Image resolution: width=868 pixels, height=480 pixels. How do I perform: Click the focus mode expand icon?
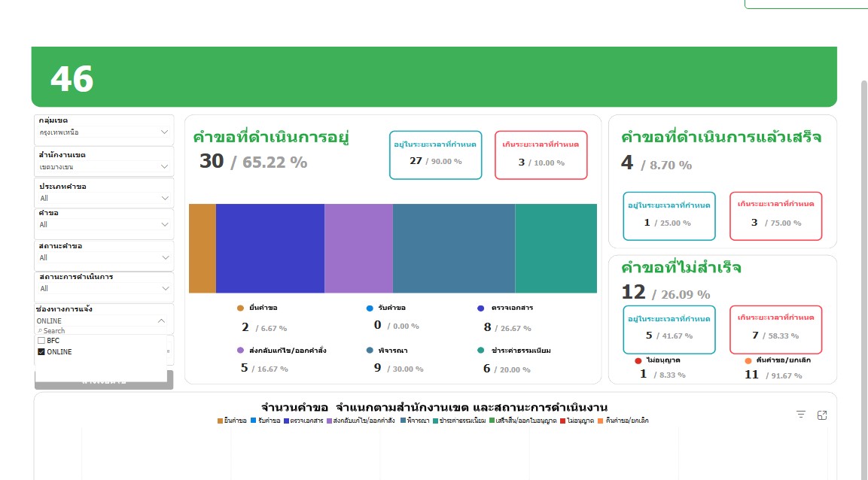pos(822,415)
